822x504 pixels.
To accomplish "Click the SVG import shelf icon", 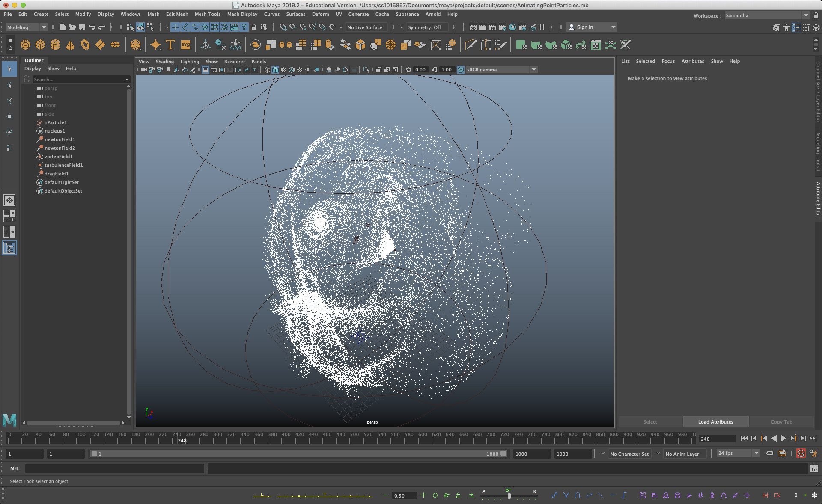I will (x=185, y=45).
